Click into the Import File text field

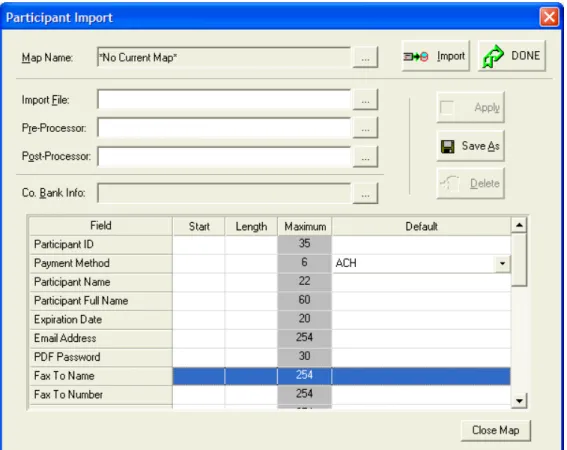click(224, 99)
